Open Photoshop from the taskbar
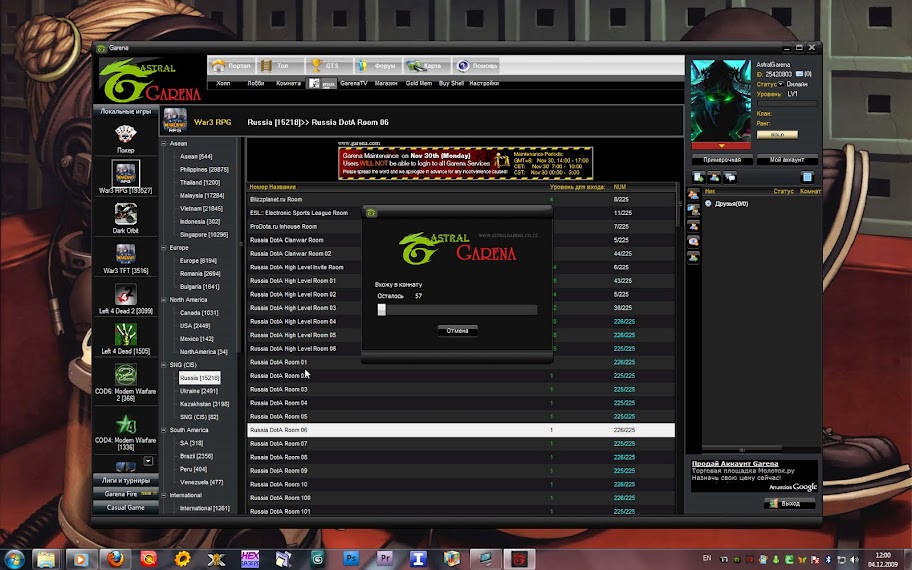This screenshot has width=912, height=570. click(351, 559)
